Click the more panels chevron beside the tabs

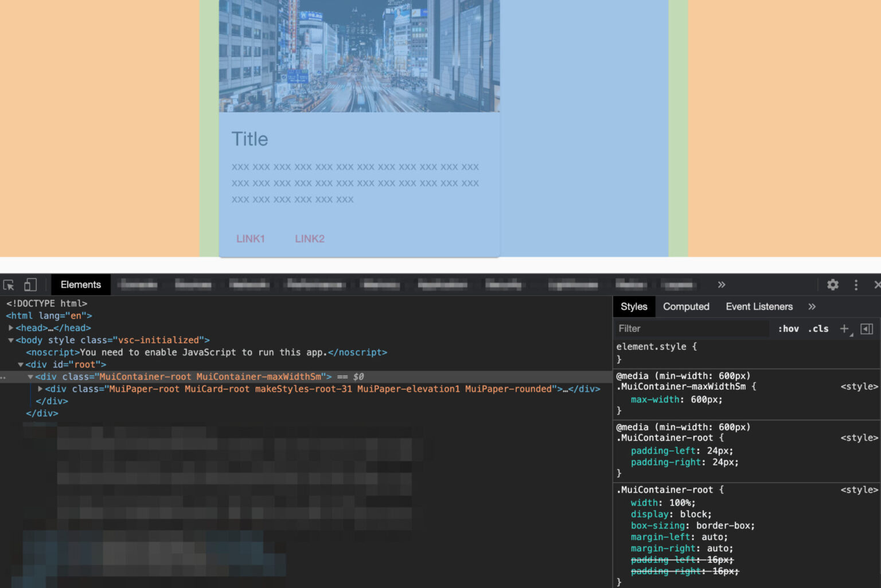(x=721, y=284)
